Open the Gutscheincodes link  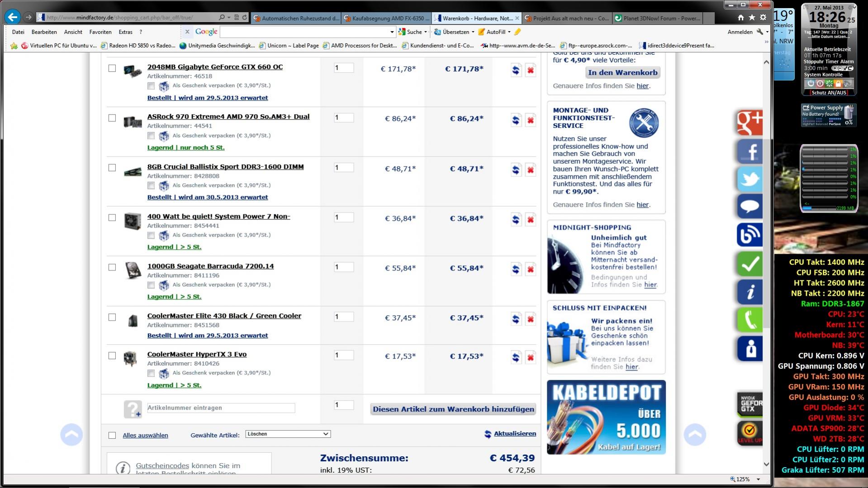[162, 465]
